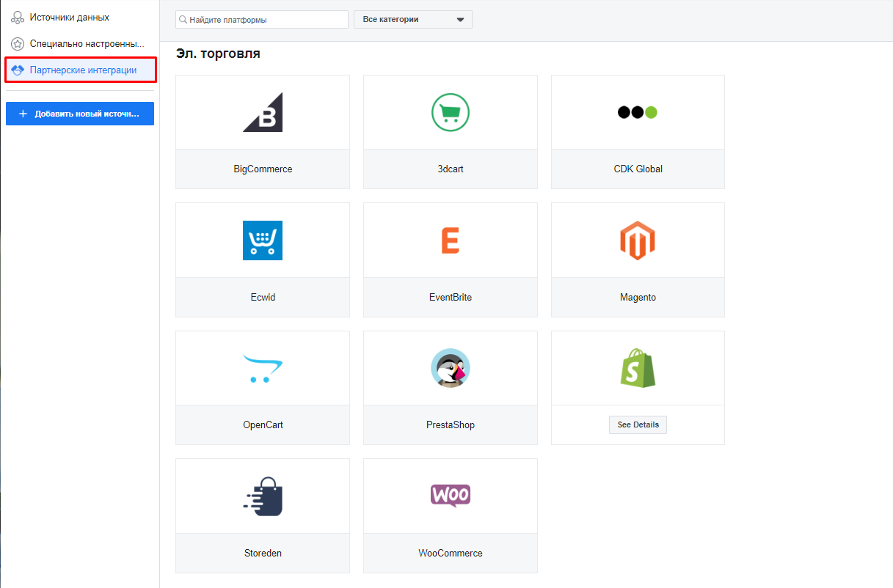Open Партнерские интеграции sidebar item
Viewport: 893px width, 588px height.
pyautogui.click(x=82, y=70)
